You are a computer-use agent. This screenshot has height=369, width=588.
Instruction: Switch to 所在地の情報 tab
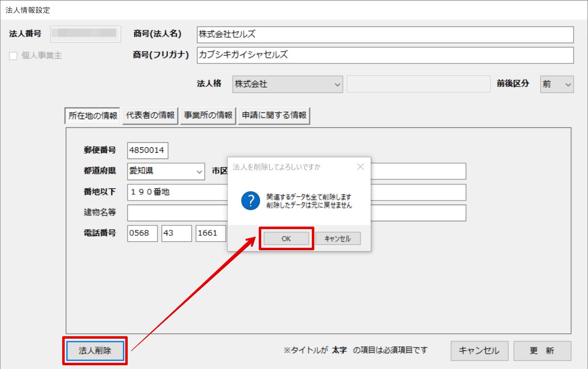93,115
